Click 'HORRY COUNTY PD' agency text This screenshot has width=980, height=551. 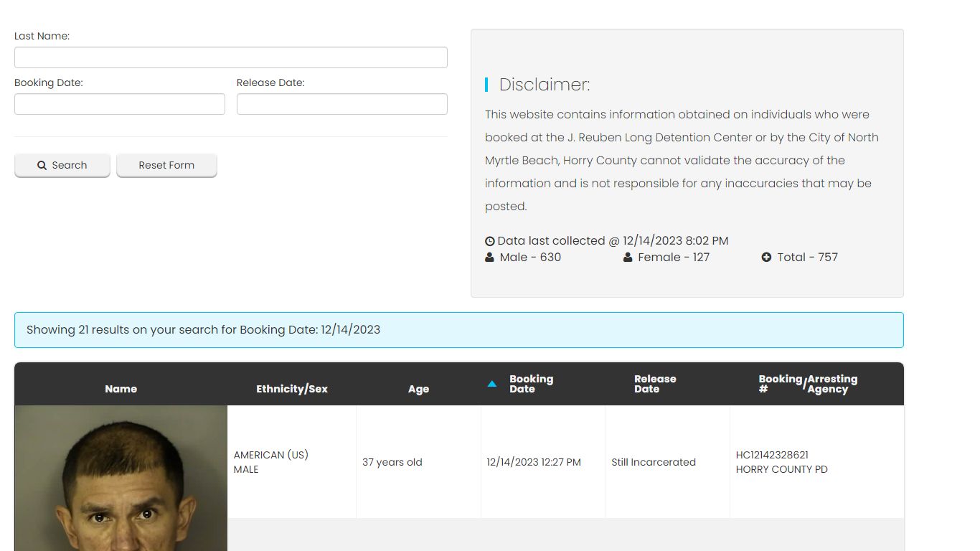[x=782, y=469]
